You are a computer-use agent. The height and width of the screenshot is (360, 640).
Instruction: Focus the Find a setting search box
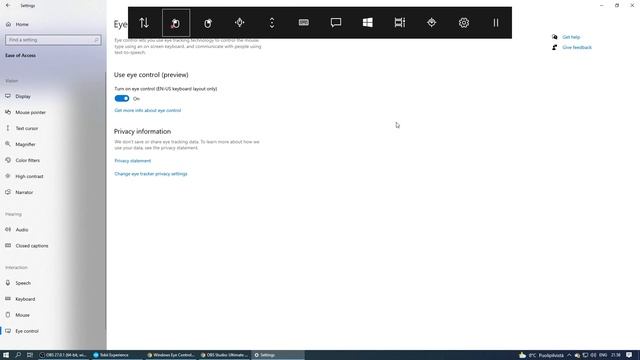(53, 40)
